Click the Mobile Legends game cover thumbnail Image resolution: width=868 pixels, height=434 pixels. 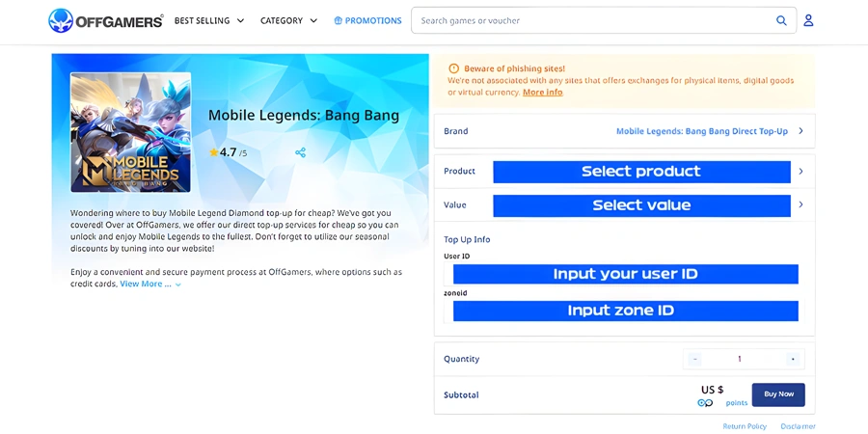[x=130, y=132]
